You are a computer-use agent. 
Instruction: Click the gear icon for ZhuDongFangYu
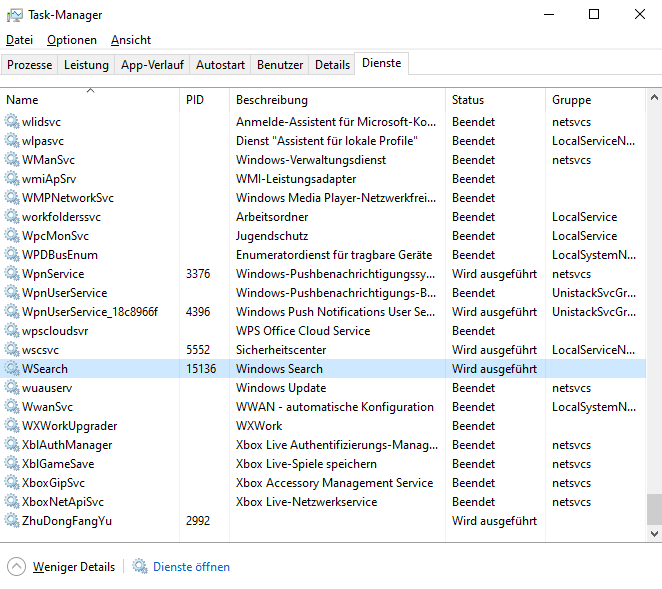click(12, 521)
